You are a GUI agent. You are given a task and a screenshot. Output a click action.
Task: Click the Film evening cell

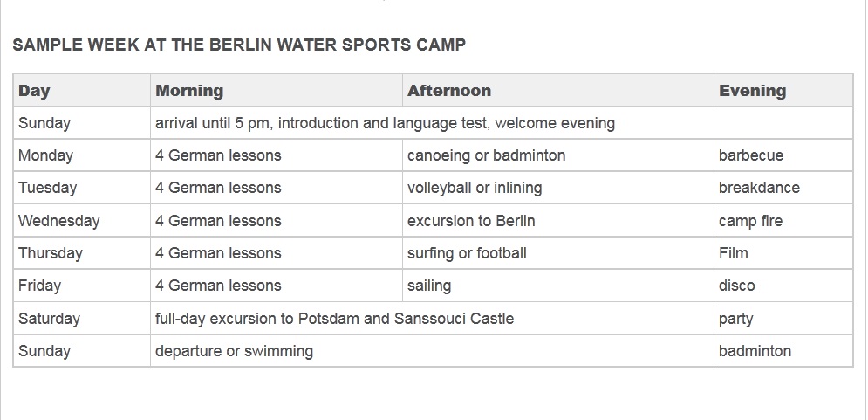pos(783,253)
